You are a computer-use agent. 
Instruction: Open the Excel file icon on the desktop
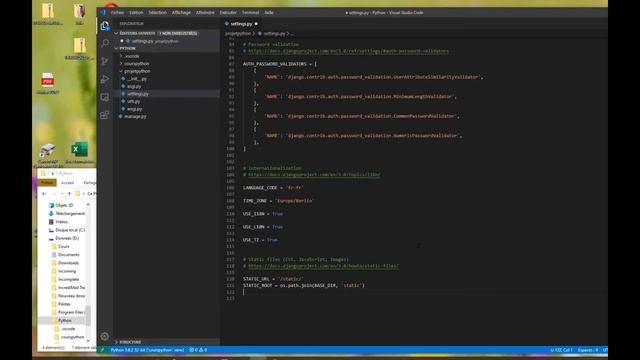tap(79, 153)
